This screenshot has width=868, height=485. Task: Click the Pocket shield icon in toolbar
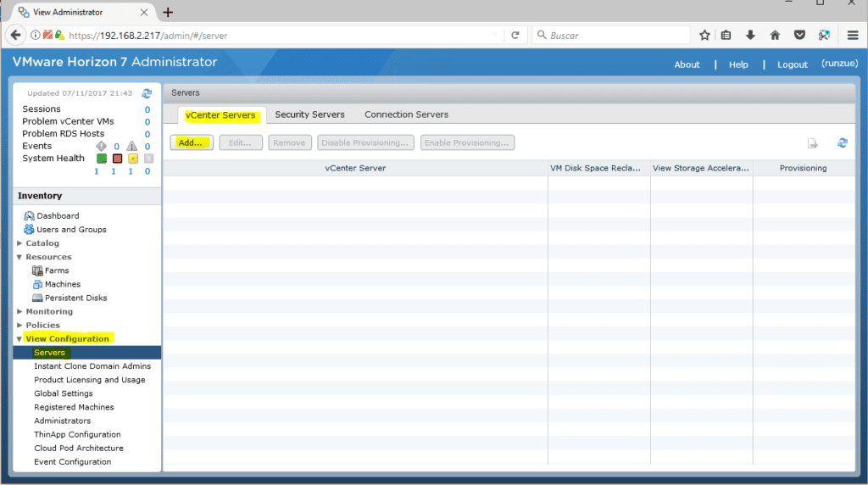click(799, 36)
